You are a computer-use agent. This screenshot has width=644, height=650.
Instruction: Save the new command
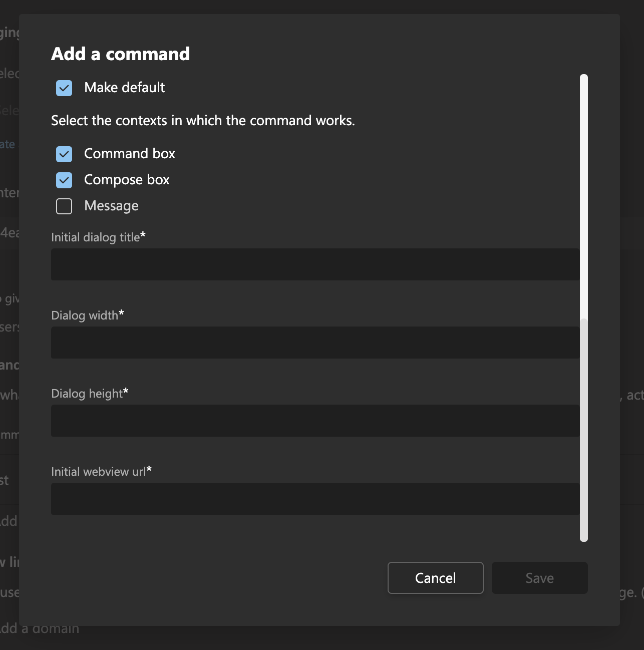click(x=540, y=578)
